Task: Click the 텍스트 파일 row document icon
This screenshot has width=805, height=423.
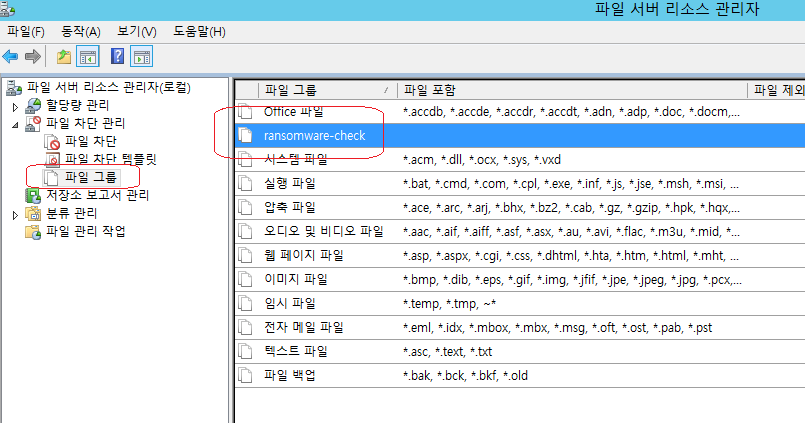Action: point(245,351)
